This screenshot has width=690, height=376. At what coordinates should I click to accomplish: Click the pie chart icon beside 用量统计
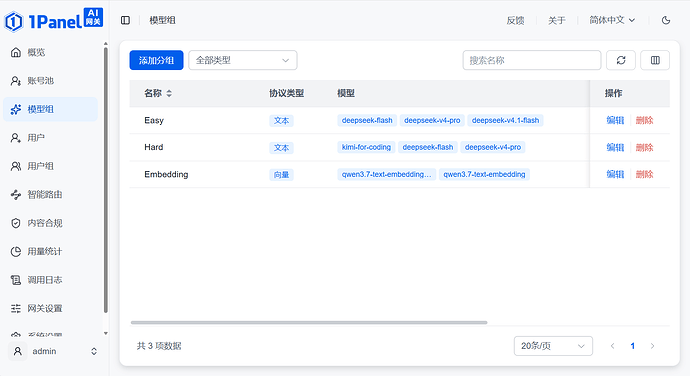tap(16, 251)
